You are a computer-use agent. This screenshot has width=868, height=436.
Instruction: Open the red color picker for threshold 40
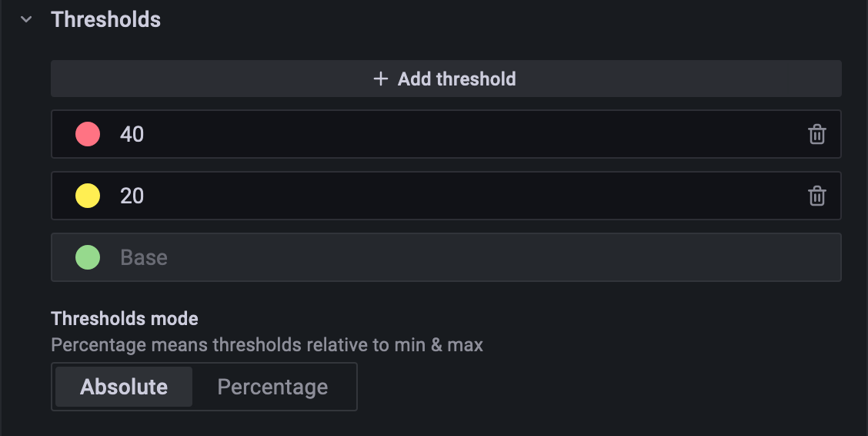pyautogui.click(x=88, y=134)
